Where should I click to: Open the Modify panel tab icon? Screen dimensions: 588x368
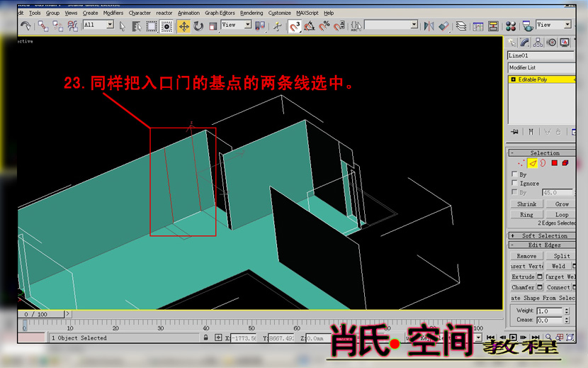[x=525, y=43]
